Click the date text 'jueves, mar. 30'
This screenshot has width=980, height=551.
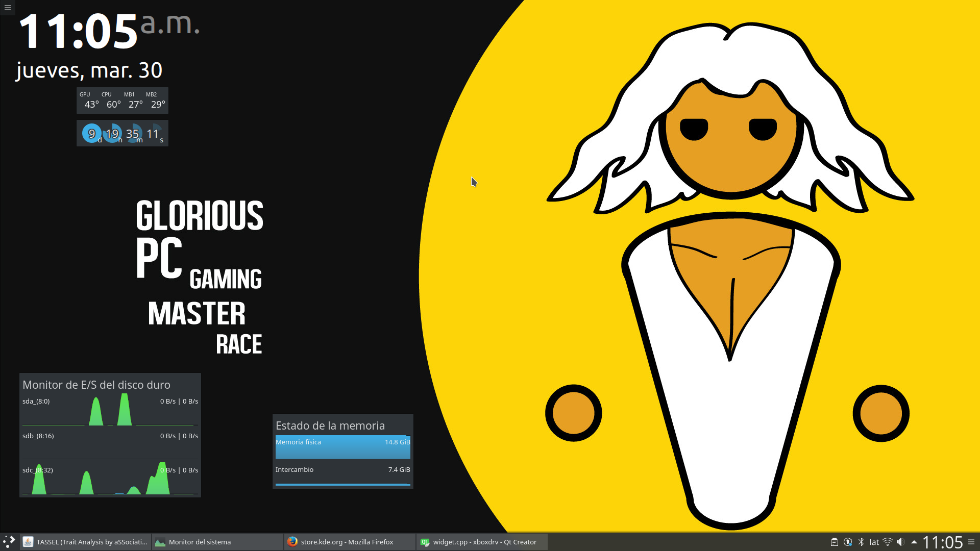pyautogui.click(x=89, y=70)
